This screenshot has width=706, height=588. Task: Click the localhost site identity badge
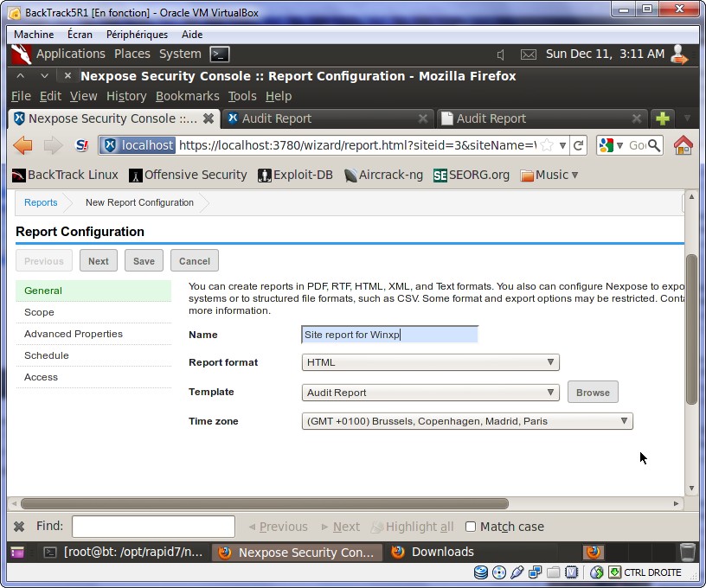tap(138, 145)
